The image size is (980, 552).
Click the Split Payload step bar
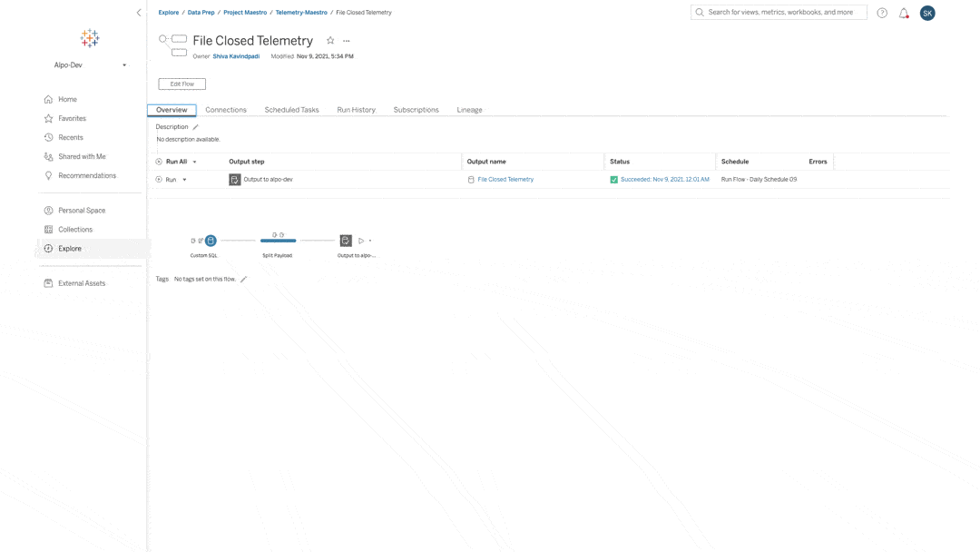(279, 241)
